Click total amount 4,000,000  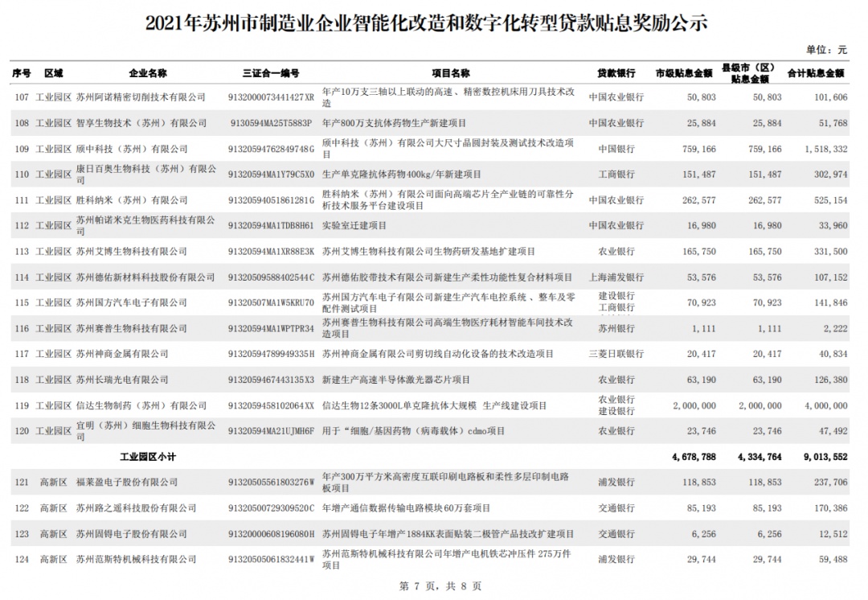(x=826, y=405)
